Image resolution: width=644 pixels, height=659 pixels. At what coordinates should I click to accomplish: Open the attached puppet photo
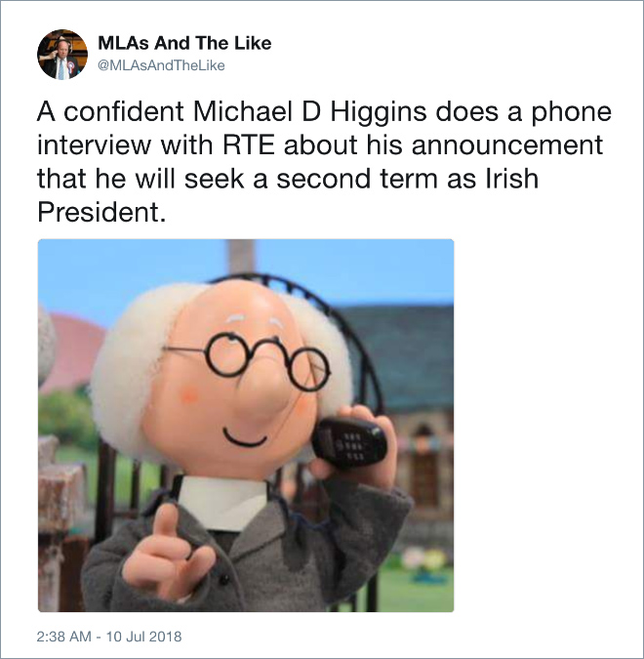coord(246,426)
